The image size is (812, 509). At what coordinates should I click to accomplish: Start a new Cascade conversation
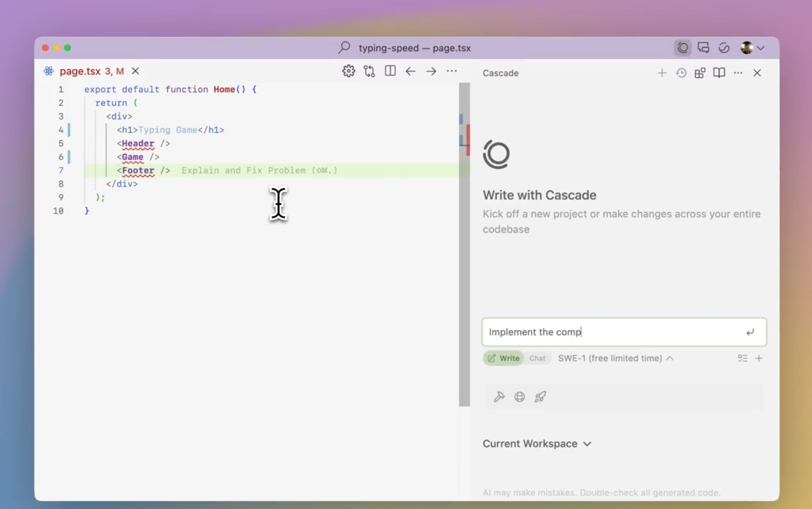(662, 73)
